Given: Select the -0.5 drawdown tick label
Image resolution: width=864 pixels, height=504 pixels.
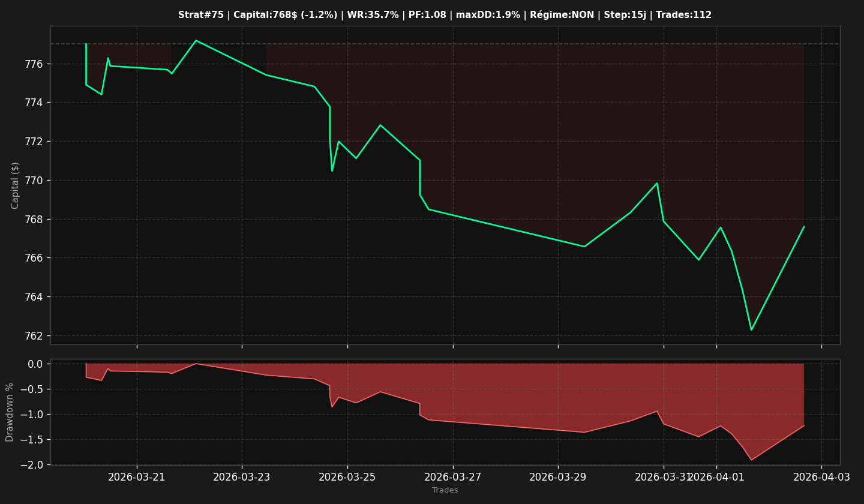Looking at the screenshot, I should click(x=32, y=389).
